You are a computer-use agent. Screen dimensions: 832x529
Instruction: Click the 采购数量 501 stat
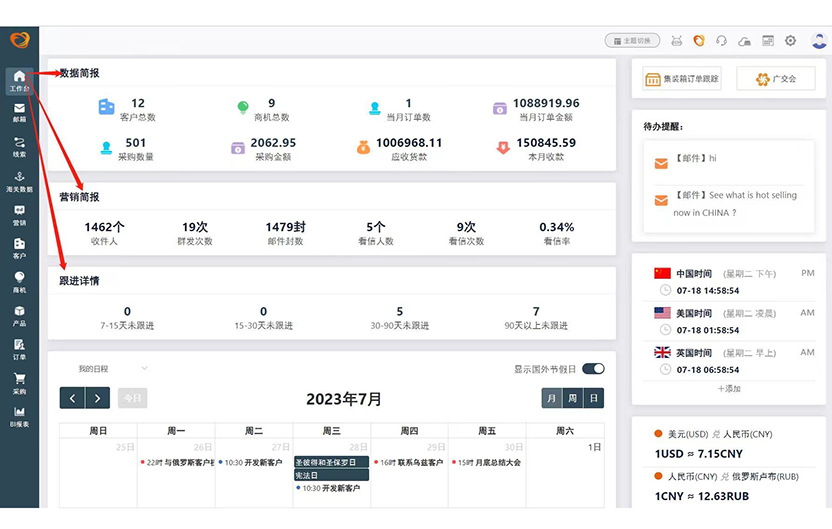[x=126, y=149]
